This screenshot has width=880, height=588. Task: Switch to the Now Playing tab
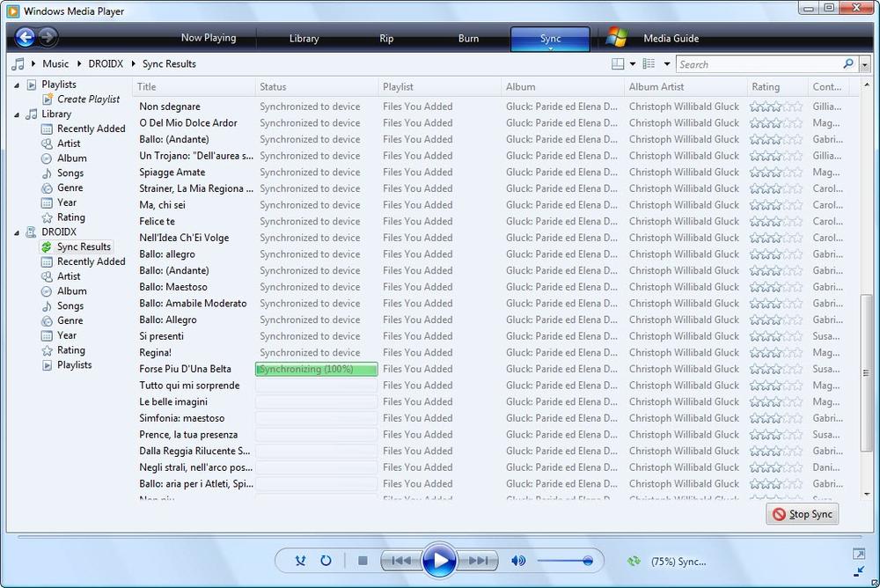(209, 38)
